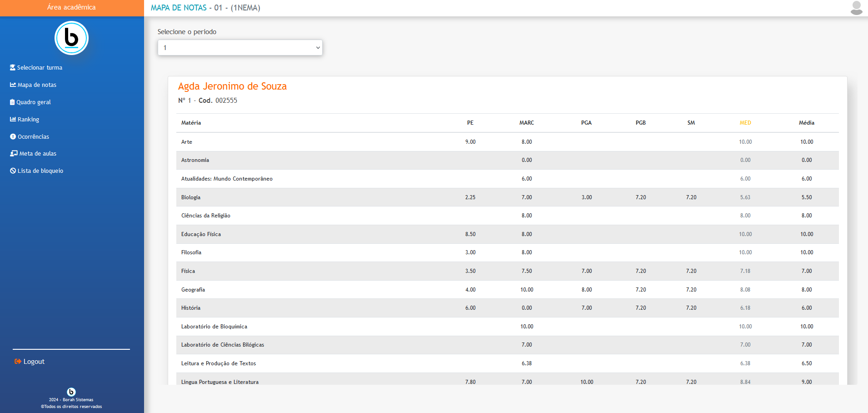The image size is (868, 413).
Task: Select the Arte subject row label
Action: [x=187, y=142]
